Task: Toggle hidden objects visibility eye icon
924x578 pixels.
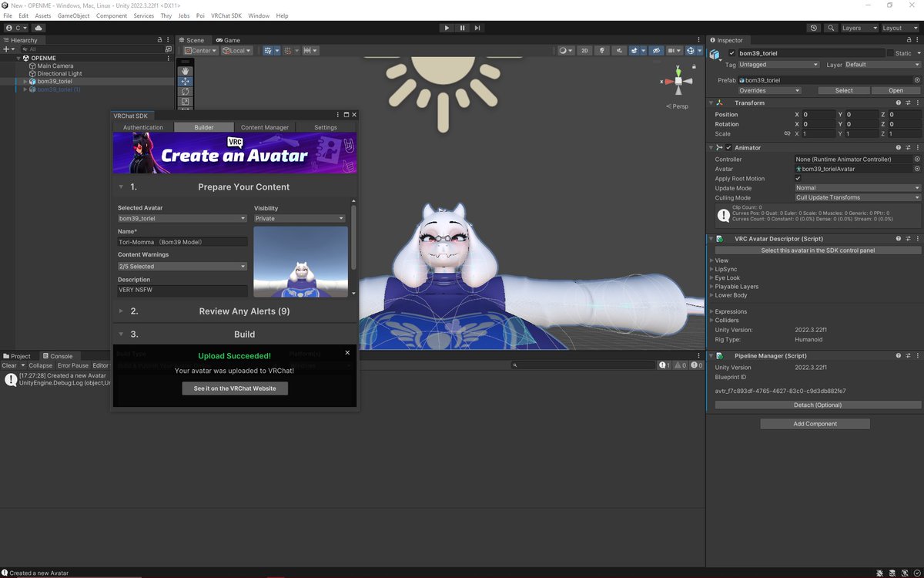Action: [655, 51]
